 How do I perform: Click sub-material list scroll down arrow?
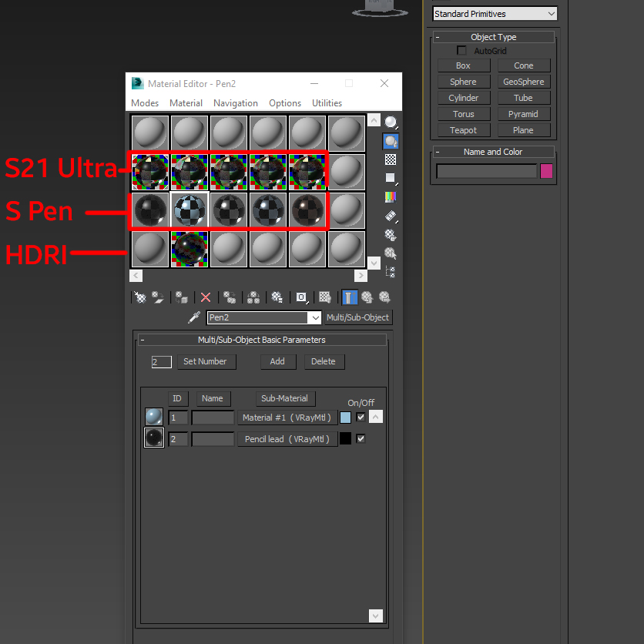376,615
